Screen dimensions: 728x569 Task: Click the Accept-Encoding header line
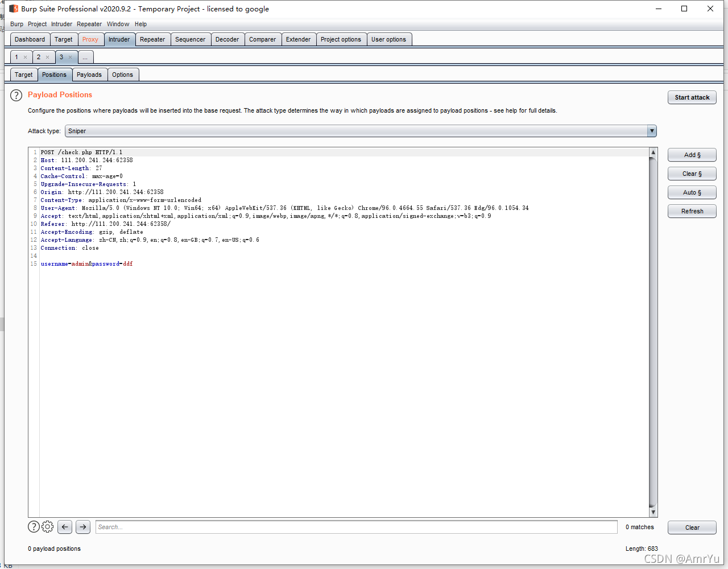(92, 232)
